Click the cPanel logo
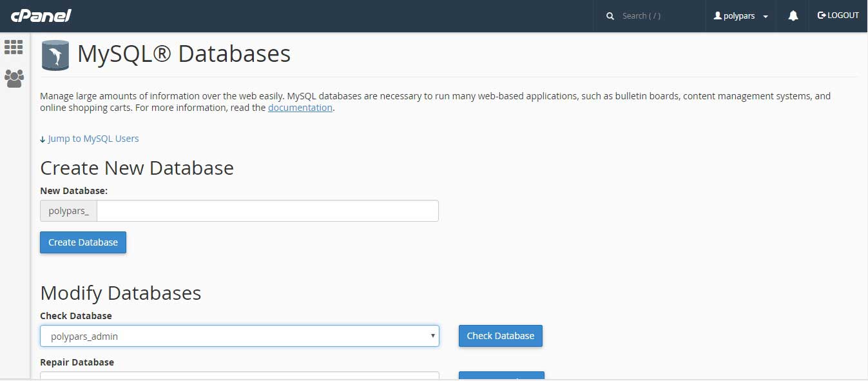The height and width of the screenshot is (381, 868). tap(41, 15)
